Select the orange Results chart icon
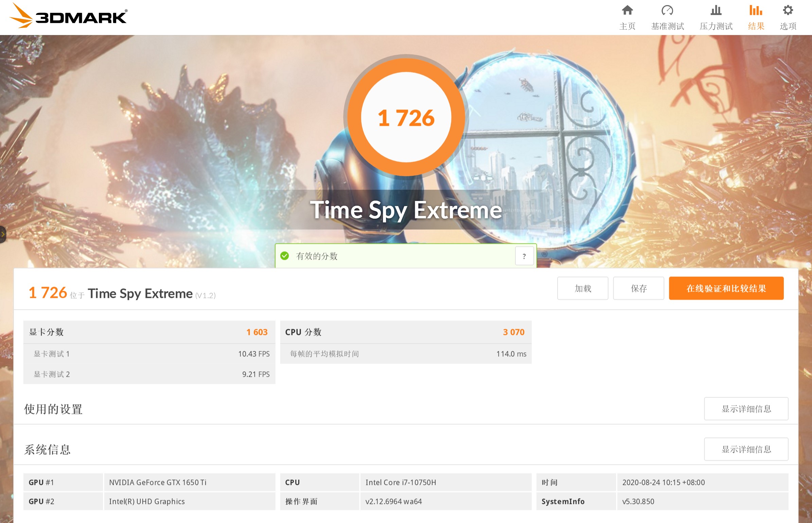Viewport: 812px width, 523px height. (x=756, y=10)
